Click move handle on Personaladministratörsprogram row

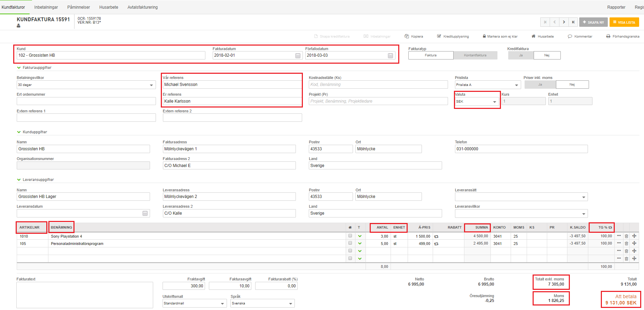click(634, 244)
